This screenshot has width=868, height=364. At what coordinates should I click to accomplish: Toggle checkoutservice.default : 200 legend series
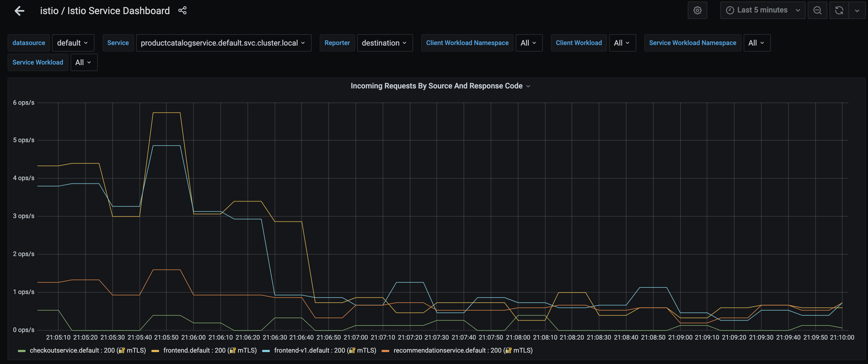coord(88,350)
